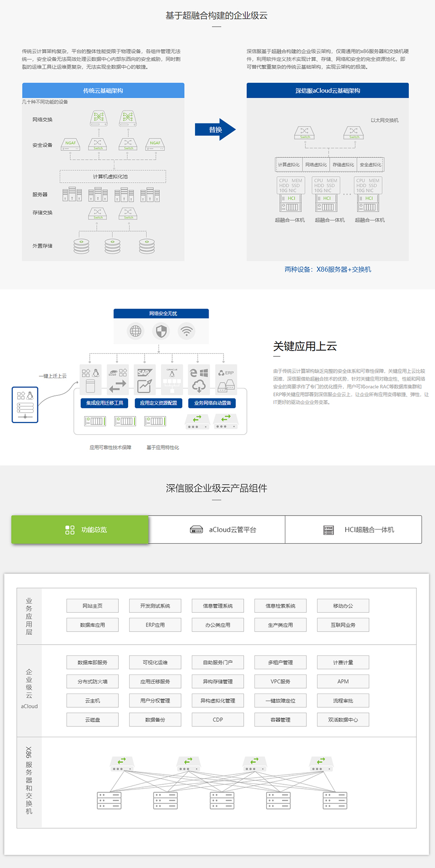Click the 网络虚拟化 cell
435x868 pixels.
[x=316, y=165]
